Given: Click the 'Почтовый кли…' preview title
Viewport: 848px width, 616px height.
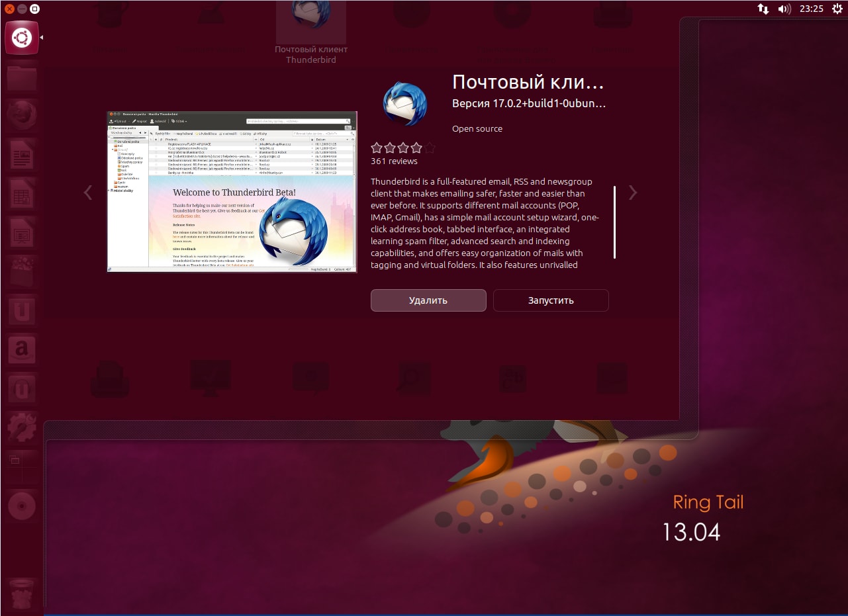Looking at the screenshot, I should pyautogui.click(x=528, y=82).
